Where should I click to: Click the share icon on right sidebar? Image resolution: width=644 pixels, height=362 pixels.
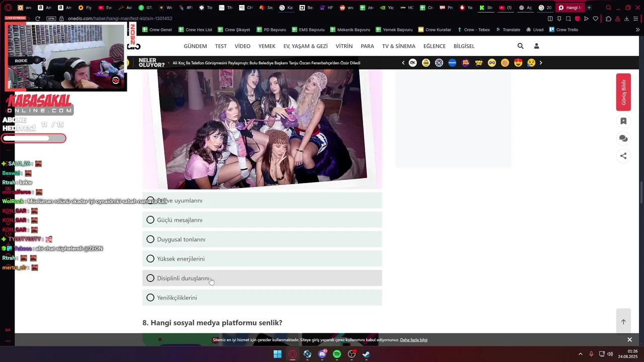tap(623, 156)
